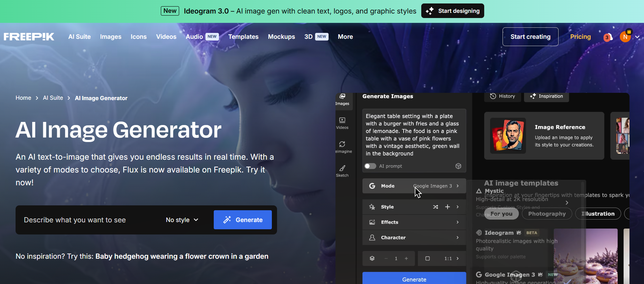Expand the Style options chevron

[458, 207]
